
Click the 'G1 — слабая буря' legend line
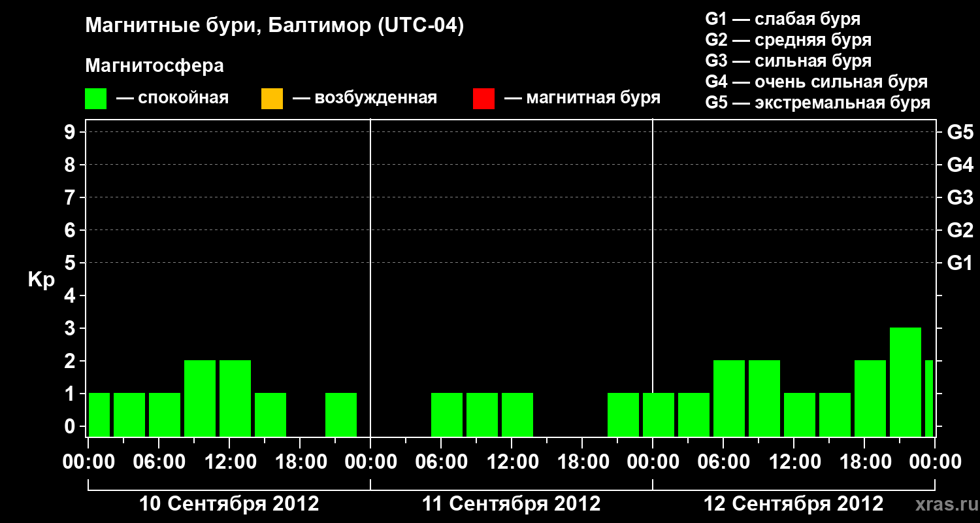click(783, 18)
